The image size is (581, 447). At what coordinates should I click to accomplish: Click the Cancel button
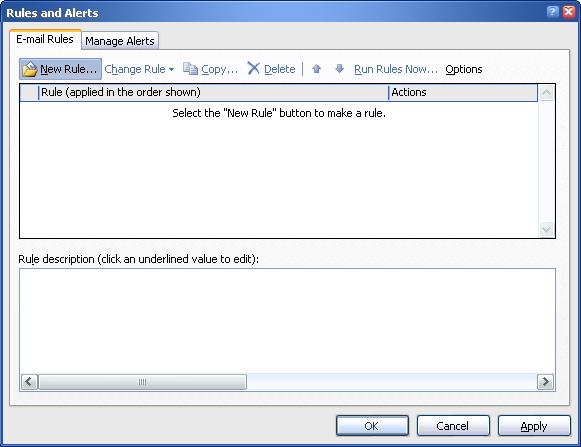point(453,426)
